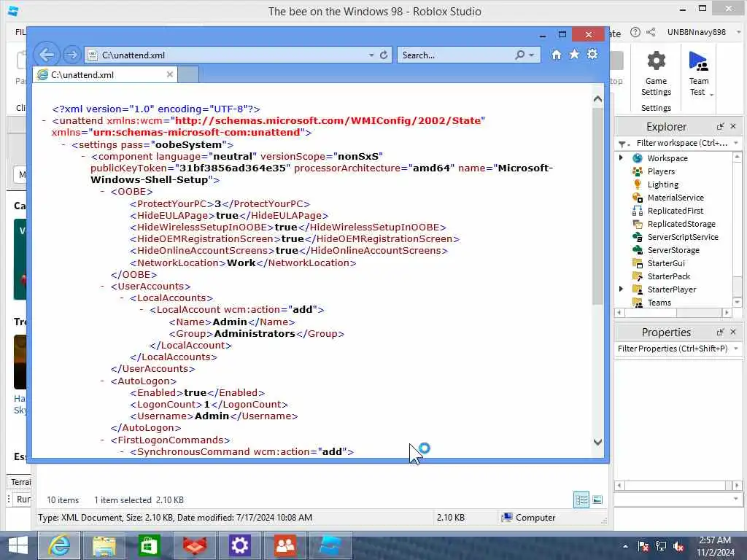Click the Filter workspace field
The image size is (747, 560).
tap(682, 143)
